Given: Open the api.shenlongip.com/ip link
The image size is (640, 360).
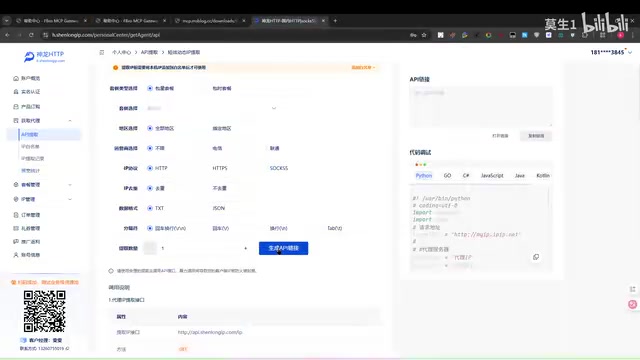Looking at the screenshot, I should [210, 332].
